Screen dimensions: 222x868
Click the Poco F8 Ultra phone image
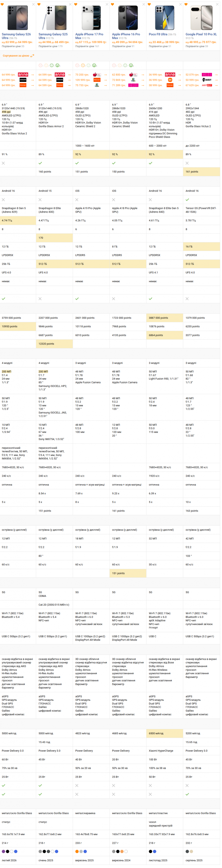pos(164,18)
